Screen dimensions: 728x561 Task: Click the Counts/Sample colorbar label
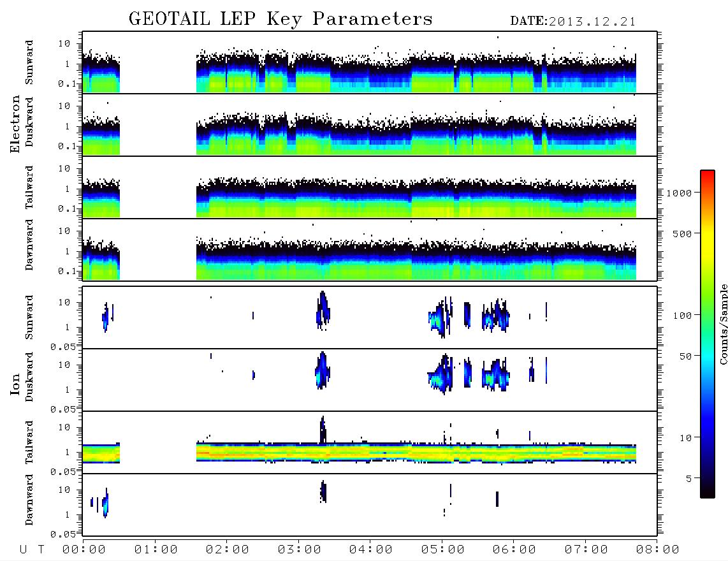click(x=723, y=324)
